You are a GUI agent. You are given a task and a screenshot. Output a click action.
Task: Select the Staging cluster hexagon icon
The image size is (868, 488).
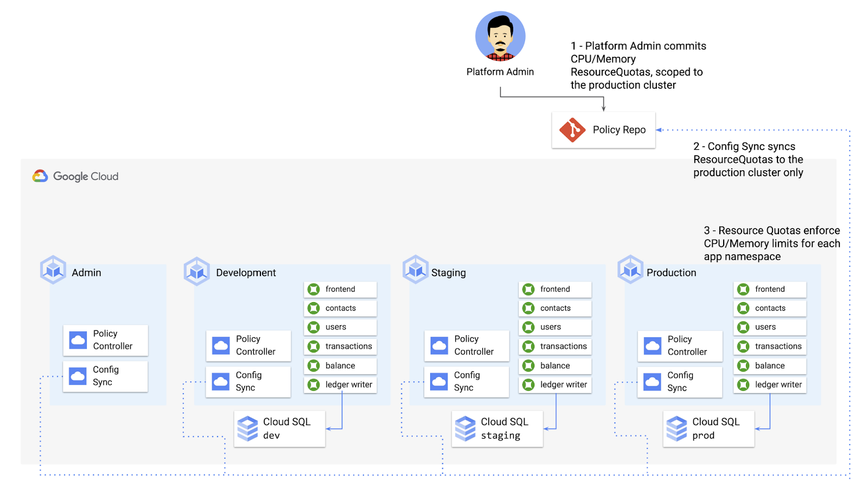416,269
